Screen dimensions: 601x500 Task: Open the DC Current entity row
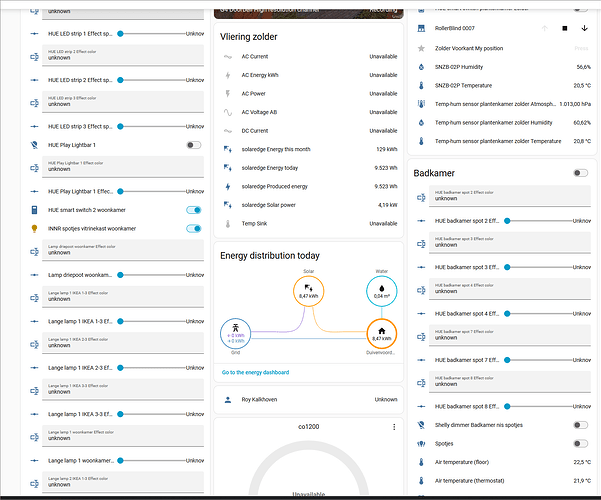coord(309,131)
